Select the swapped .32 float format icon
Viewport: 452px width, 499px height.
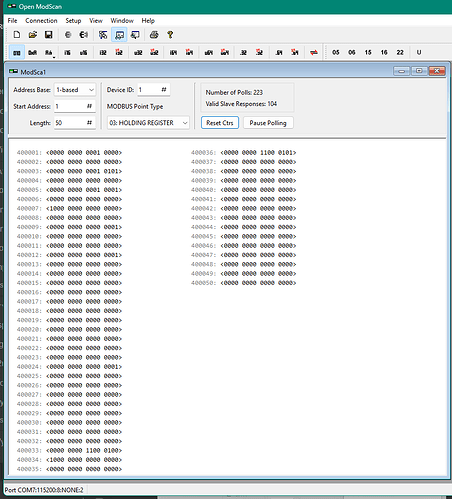[x=259, y=52]
